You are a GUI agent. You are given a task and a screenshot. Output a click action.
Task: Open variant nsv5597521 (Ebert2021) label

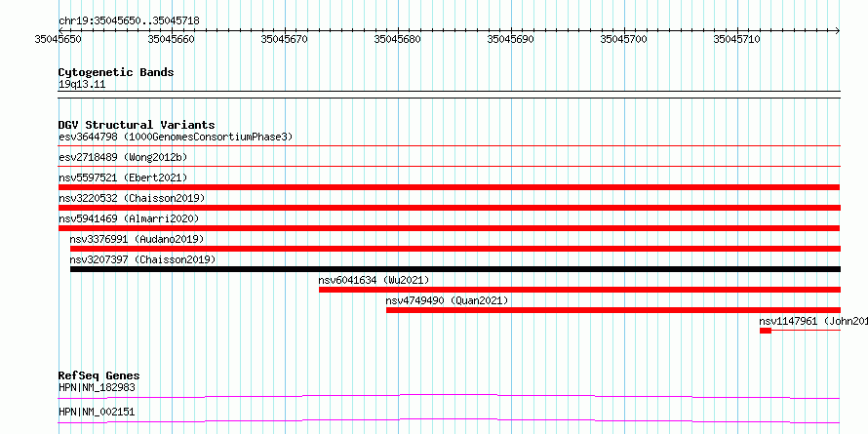pos(123,178)
